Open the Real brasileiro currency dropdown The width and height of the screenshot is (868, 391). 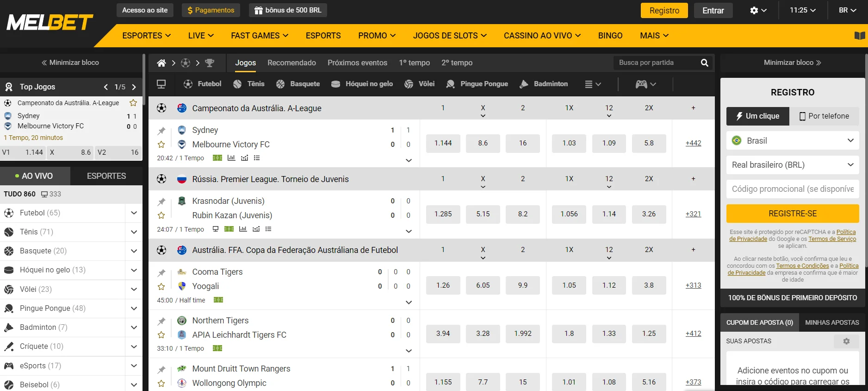tap(793, 165)
